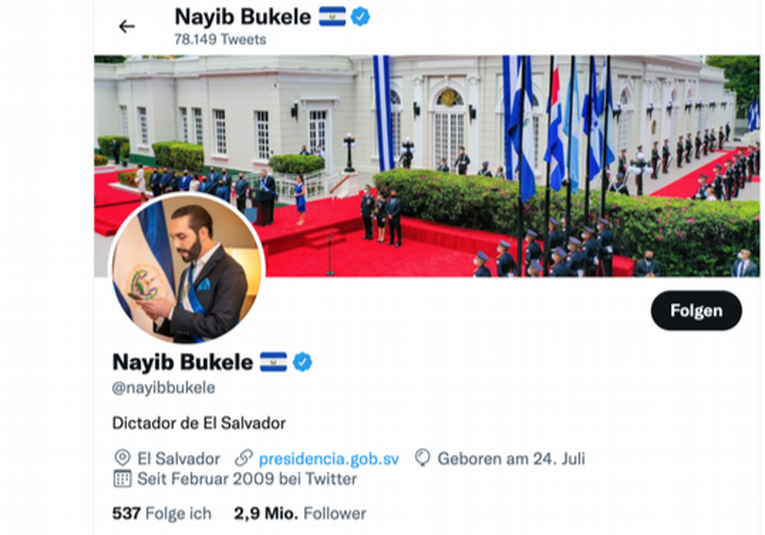Open the presidencia.gob.sv link

[329, 458]
